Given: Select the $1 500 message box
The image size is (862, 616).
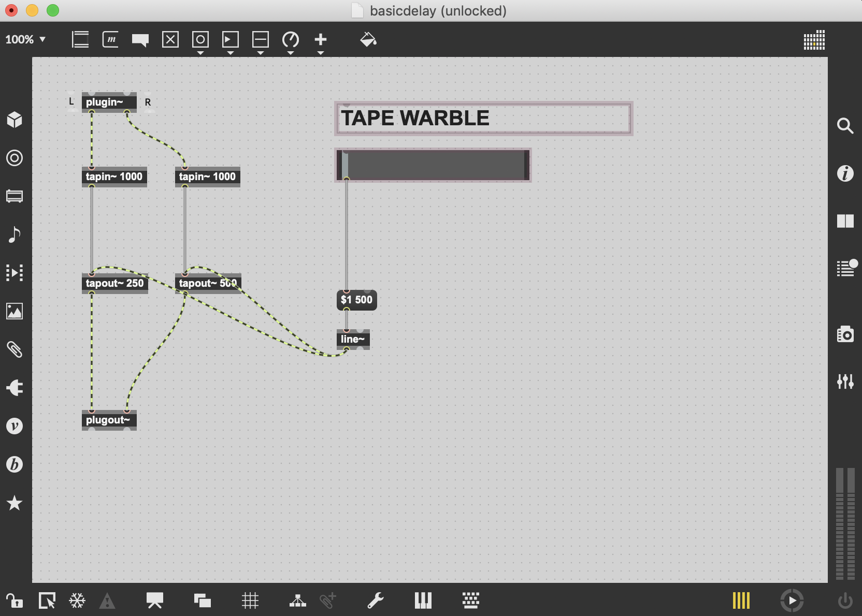Looking at the screenshot, I should coord(356,300).
